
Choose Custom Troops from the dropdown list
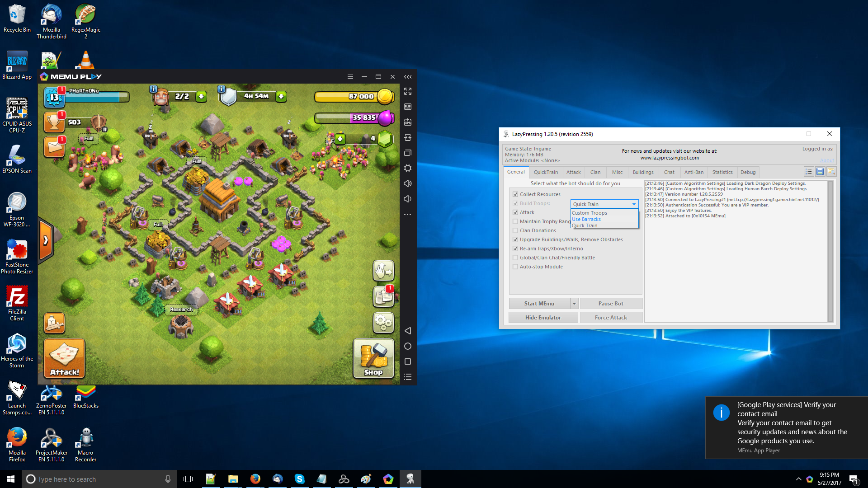604,213
